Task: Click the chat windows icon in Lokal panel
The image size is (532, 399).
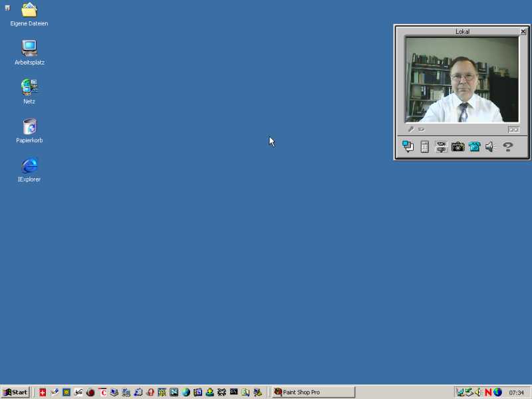Action: (408, 146)
